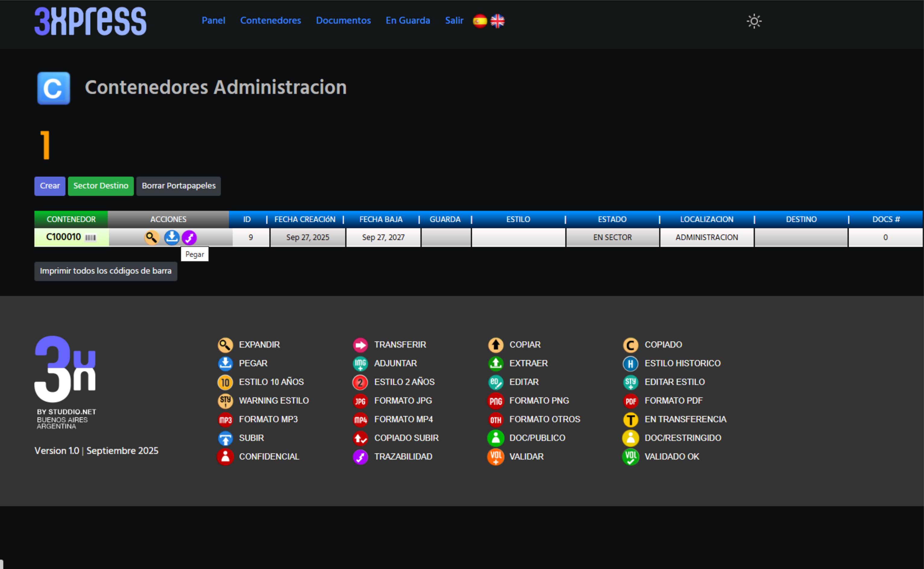
Task: Click Imprimir todos los códigos de barra
Action: pos(106,271)
